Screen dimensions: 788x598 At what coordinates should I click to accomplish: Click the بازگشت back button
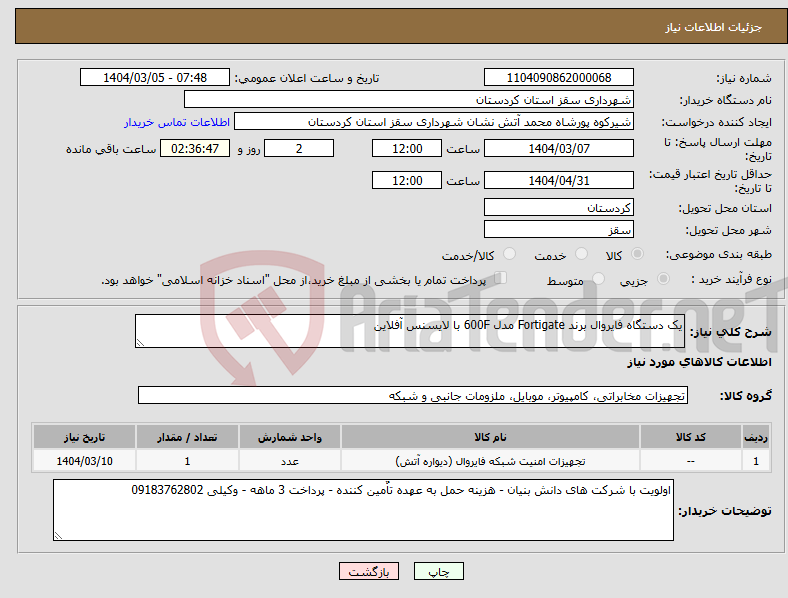(x=369, y=571)
